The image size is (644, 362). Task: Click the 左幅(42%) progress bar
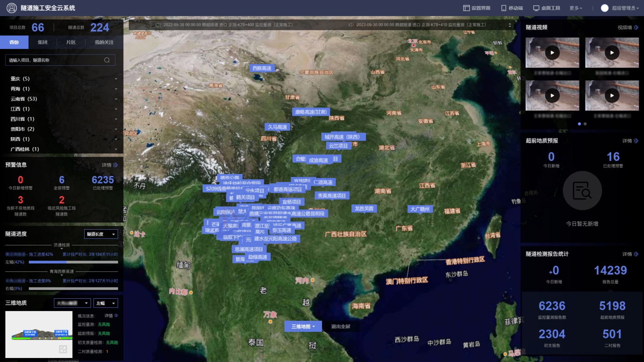click(73, 262)
